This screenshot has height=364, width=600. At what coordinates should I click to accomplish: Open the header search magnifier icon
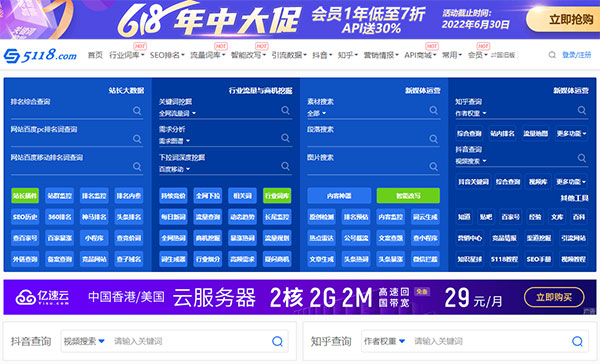point(552,55)
